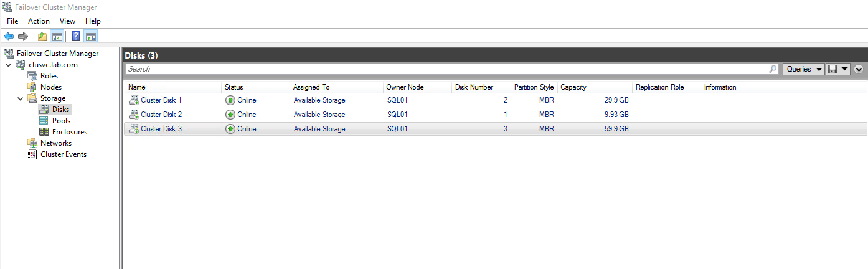Open the Help menu
The width and height of the screenshot is (868, 269).
(x=93, y=21)
